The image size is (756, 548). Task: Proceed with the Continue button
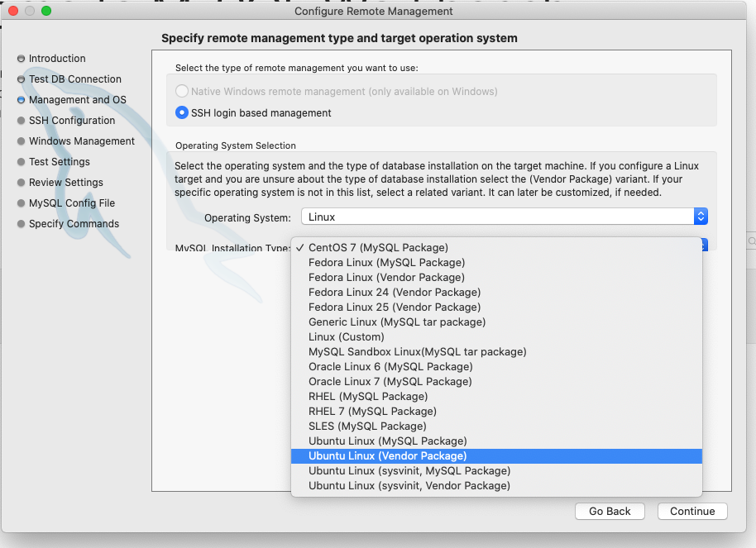(x=692, y=512)
